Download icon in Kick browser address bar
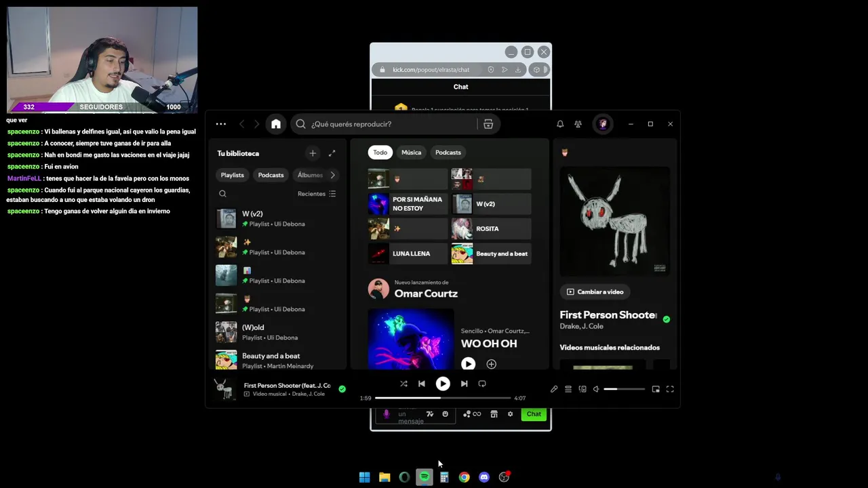Viewport: 868px width, 488px height. tap(518, 70)
